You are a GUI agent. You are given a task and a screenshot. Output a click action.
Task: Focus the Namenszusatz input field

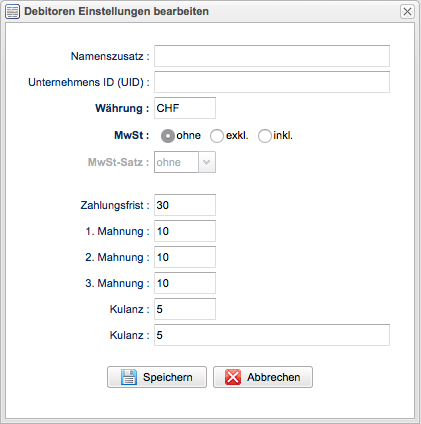tap(272, 56)
